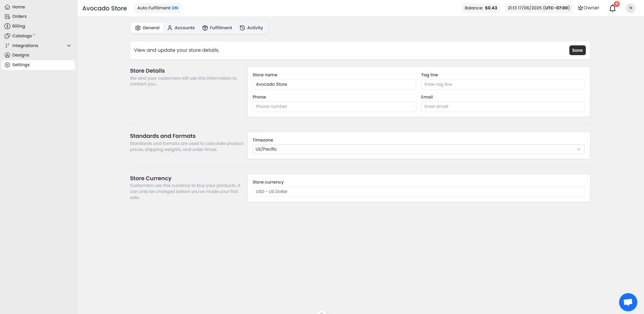Click the General tab gear icon
644x314 pixels.
click(138, 28)
